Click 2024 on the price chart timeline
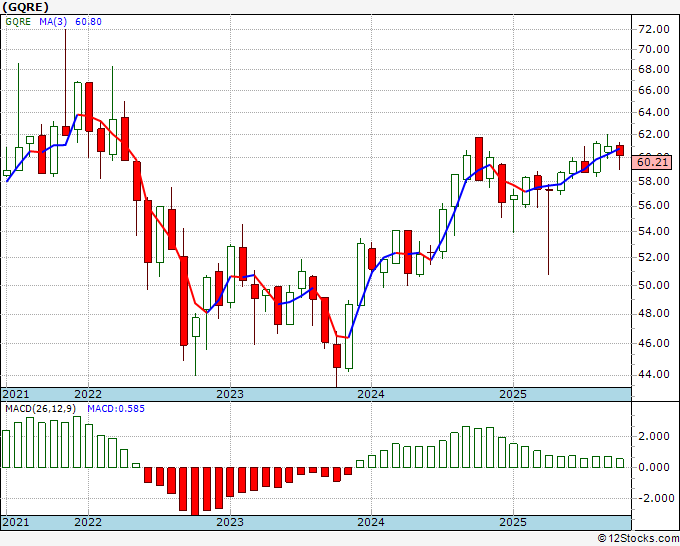Image resolution: width=680 pixels, height=546 pixels. (371, 394)
